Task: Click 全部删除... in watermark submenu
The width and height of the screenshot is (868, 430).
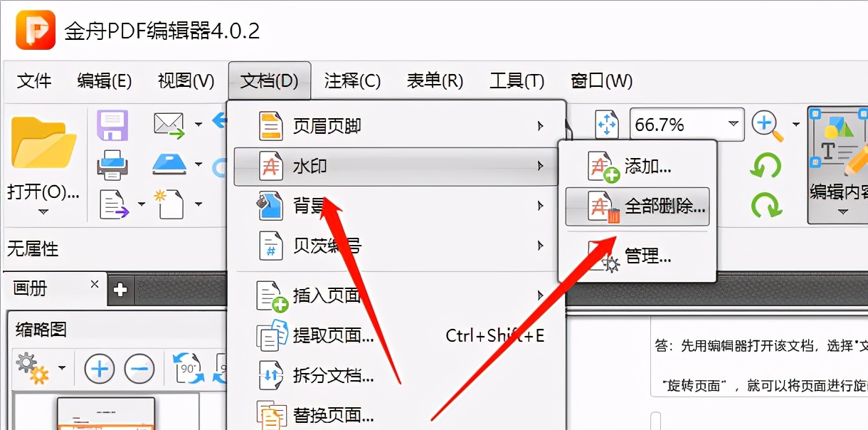Action: tap(637, 206)
